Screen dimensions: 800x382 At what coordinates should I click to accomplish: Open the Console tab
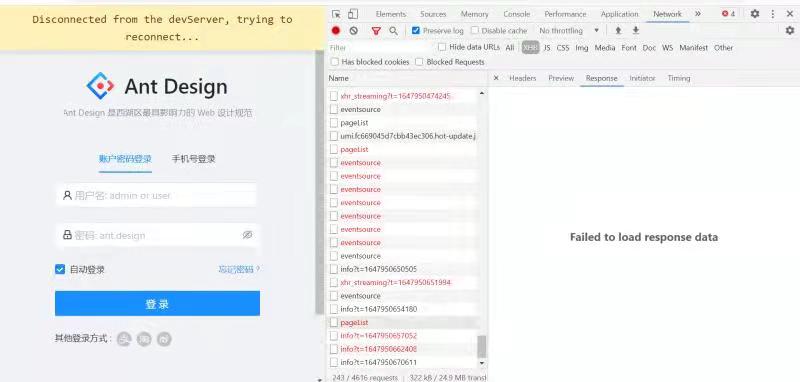point(516,14)
